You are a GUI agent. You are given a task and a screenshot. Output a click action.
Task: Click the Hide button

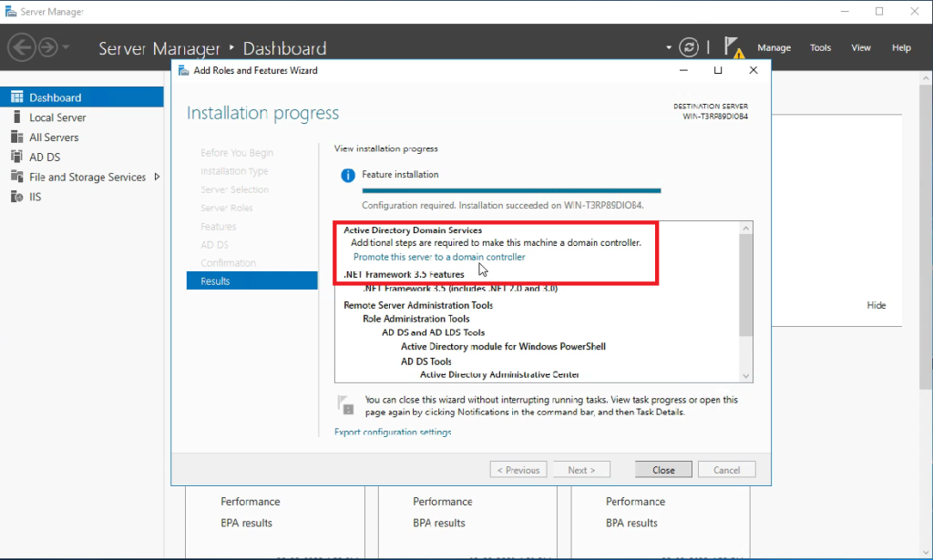point(876,305)
